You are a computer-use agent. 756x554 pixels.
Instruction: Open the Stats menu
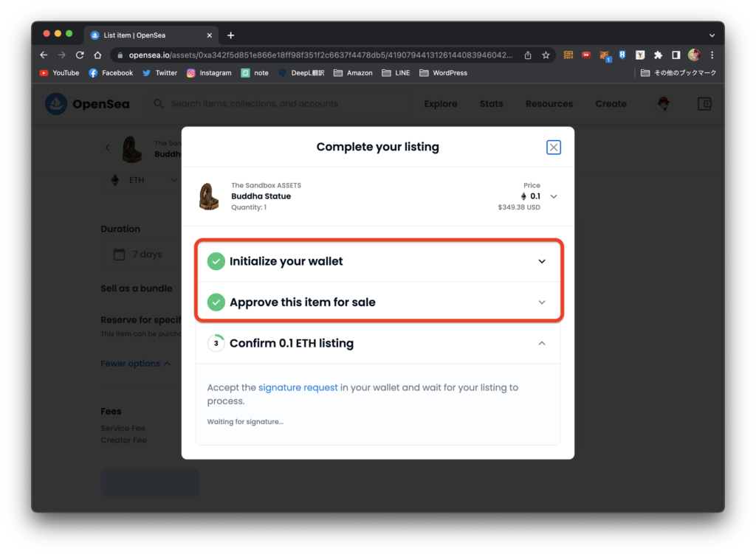point(491,103)
